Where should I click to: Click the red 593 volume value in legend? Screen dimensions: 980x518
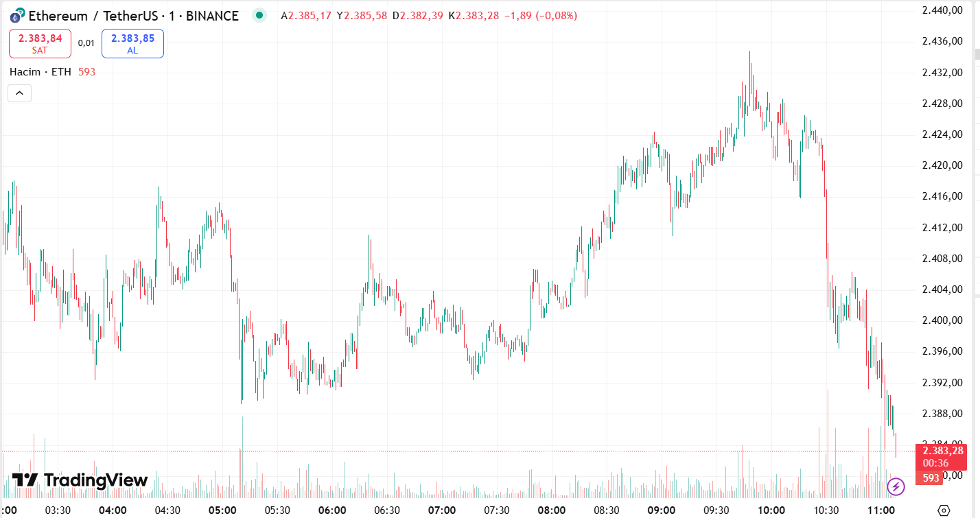click(x=86, y=71)
